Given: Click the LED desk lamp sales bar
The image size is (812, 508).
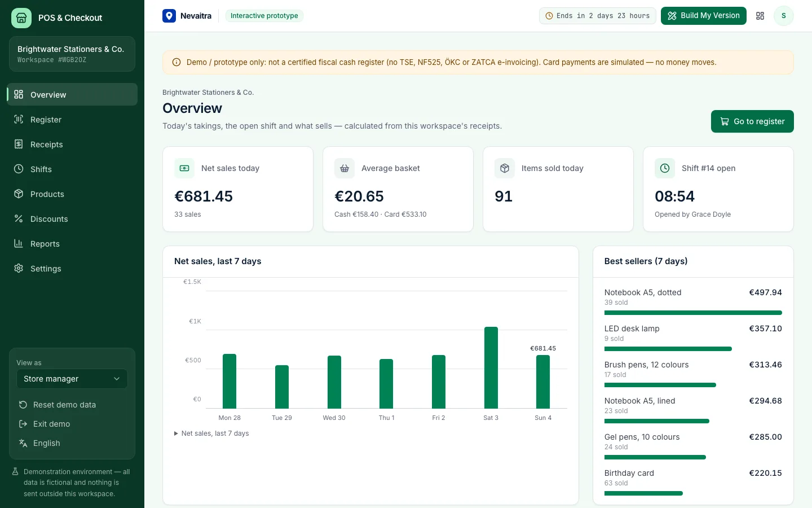Looking at the screenshot, I should point(668,349).
